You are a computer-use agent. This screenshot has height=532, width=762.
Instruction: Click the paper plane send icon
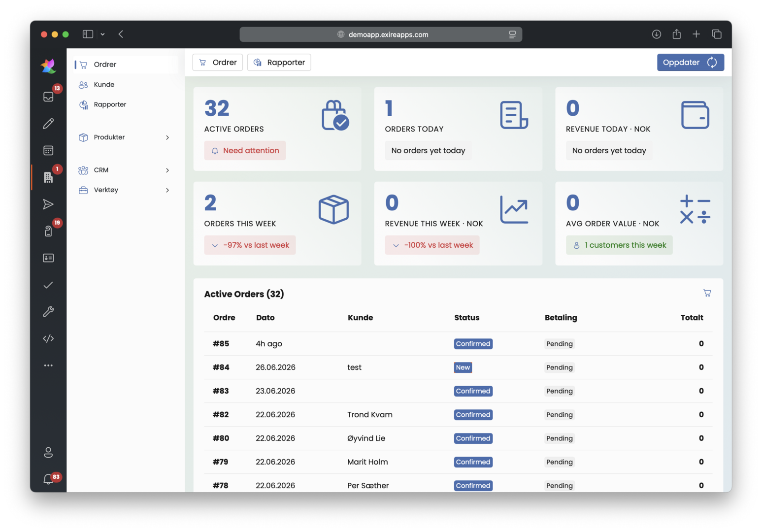coord(48,204)
